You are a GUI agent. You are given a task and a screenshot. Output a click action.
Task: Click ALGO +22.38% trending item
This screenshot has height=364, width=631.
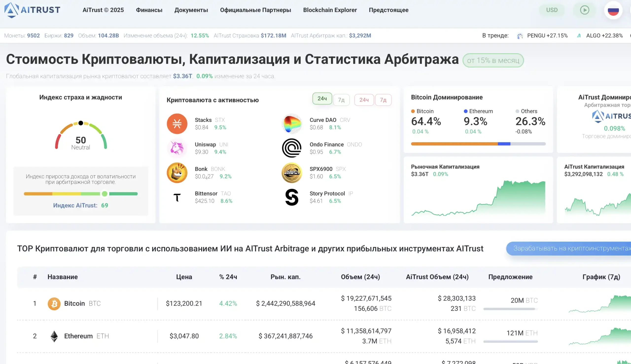coord(600,36)
